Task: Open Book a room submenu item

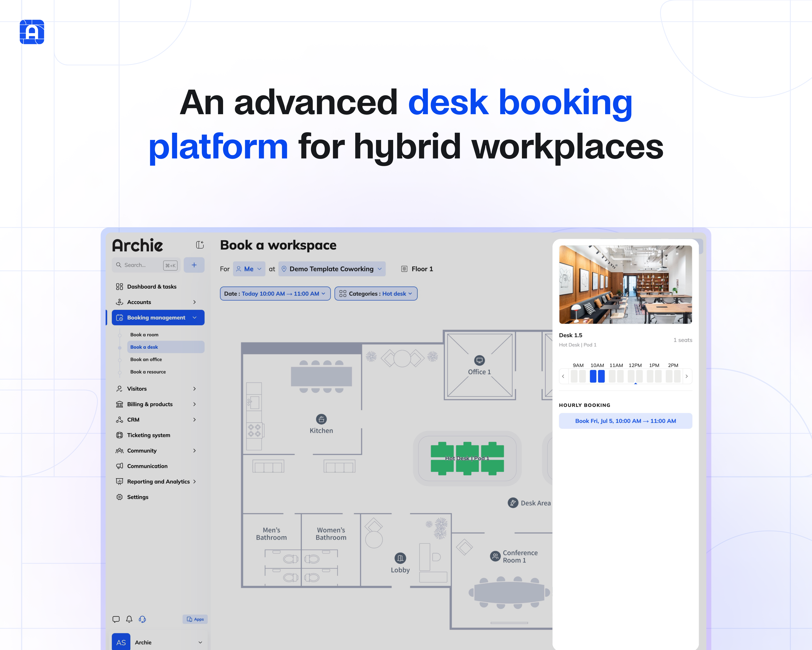Action: (144, 335)
